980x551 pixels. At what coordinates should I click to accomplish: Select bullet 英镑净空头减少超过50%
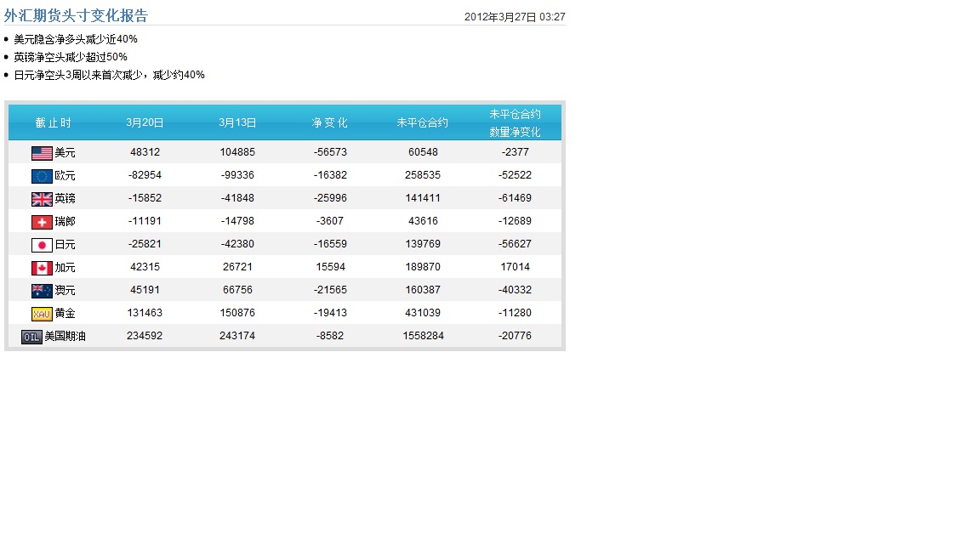tap(71, 57)
